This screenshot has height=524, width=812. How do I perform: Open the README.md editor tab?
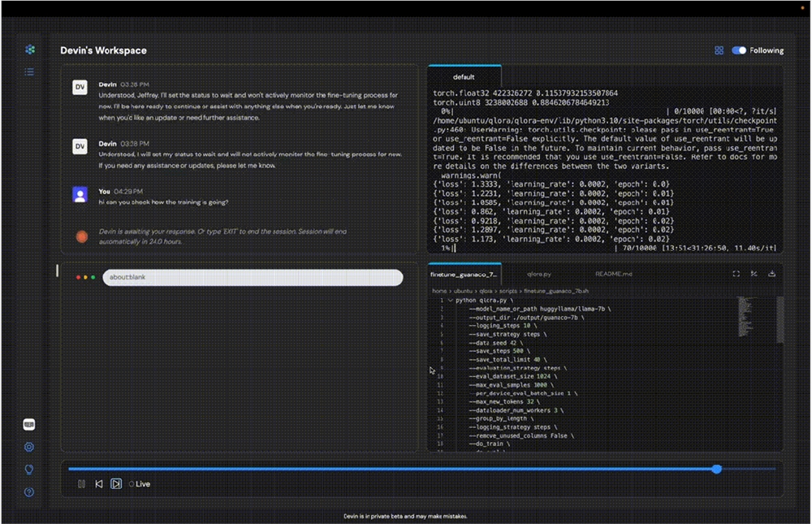click(614, 274)
